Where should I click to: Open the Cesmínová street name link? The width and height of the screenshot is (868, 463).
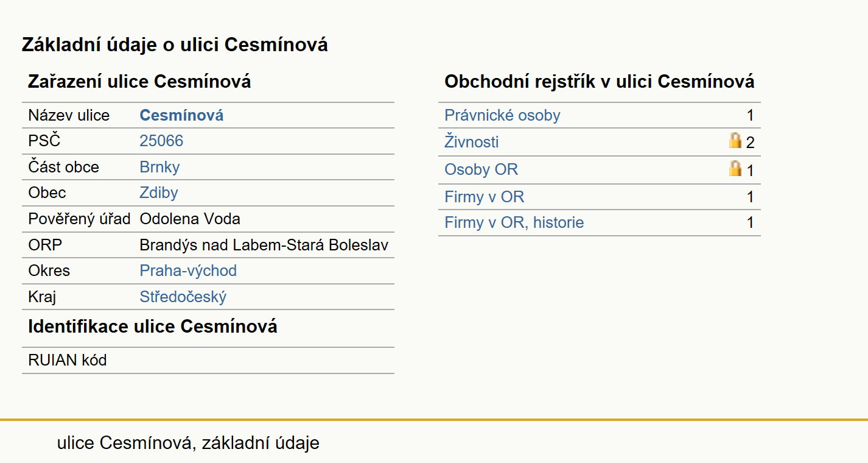pos(181,115)
